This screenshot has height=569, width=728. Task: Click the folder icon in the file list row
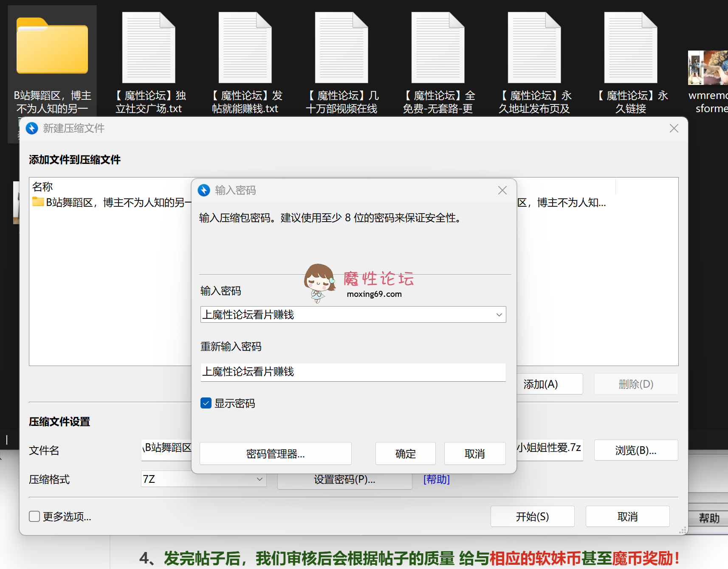click(x=38, y=202)
